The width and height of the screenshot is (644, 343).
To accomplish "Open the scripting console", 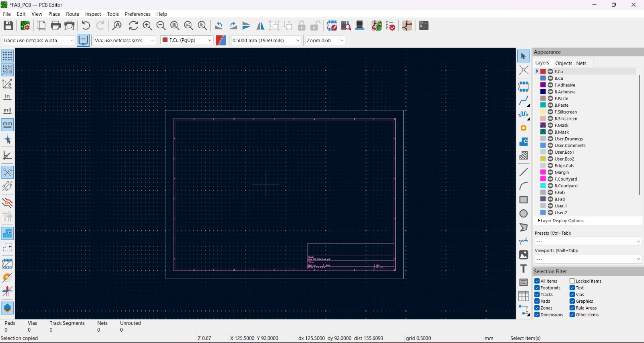I will 424,26.
